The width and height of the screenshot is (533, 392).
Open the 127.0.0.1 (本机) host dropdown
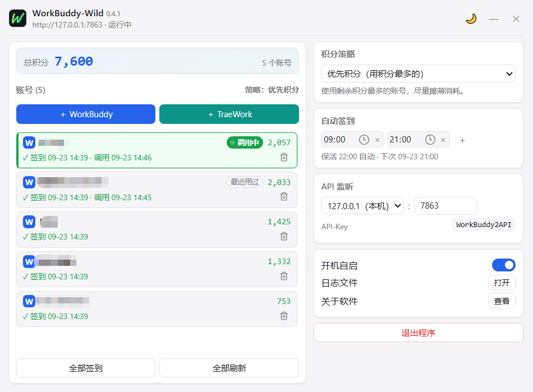[362, 206]
